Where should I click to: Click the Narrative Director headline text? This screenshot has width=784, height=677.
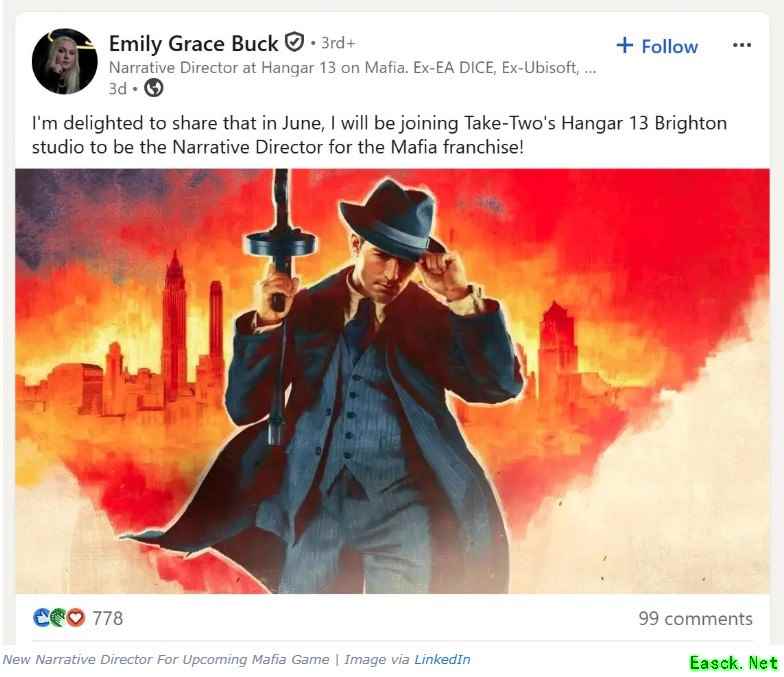352,68
